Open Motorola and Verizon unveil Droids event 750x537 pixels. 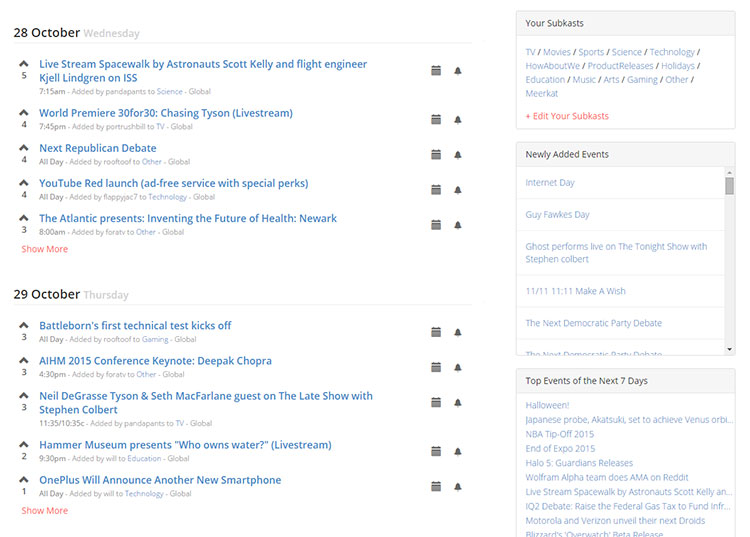[x=615, y=521]
